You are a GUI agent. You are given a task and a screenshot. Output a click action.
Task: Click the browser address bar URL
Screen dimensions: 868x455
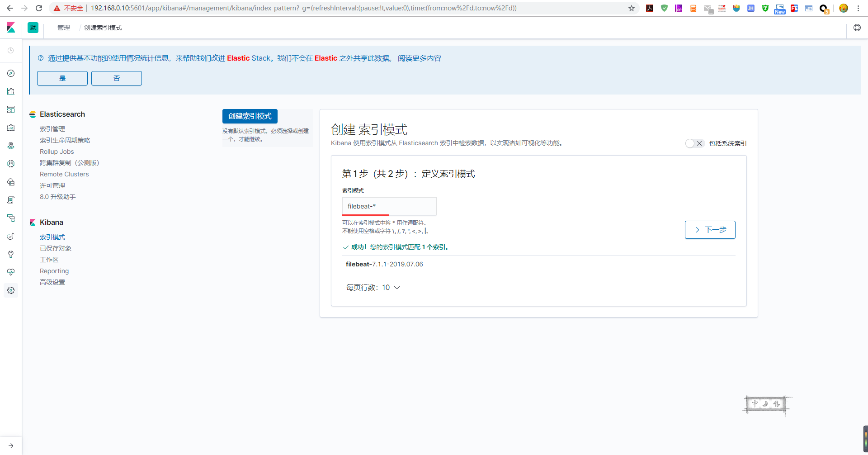[304, 8]
